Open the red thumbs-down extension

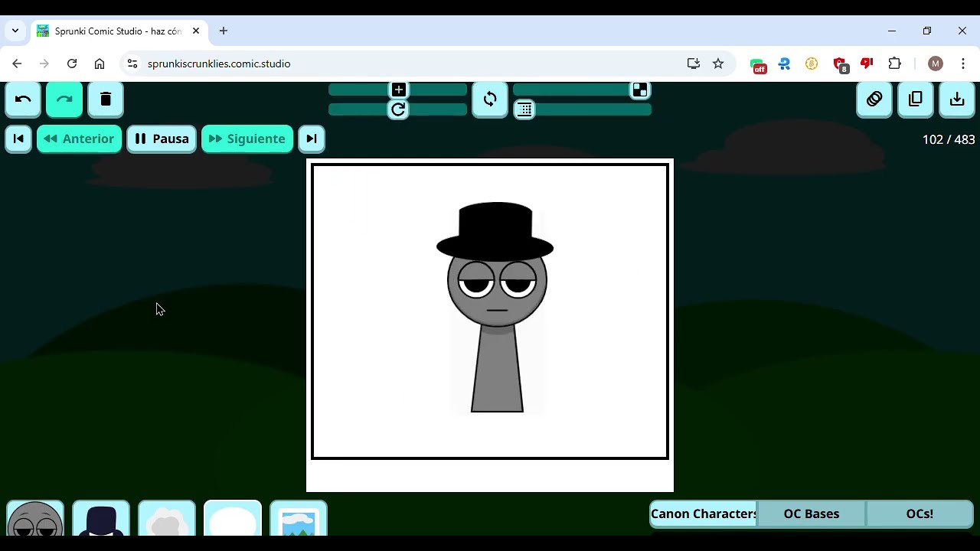[x=867, y=64]
